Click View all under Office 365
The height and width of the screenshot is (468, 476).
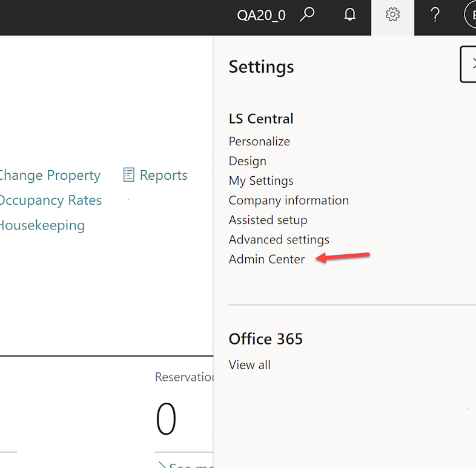[250, 364]
